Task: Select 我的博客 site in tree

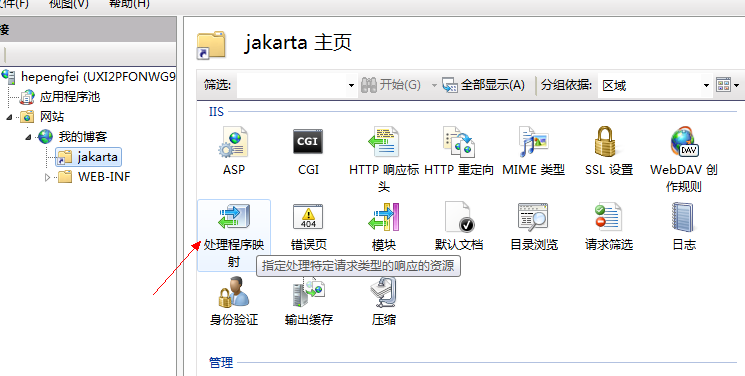Action: pyautogui.click(x=83, y=137)
